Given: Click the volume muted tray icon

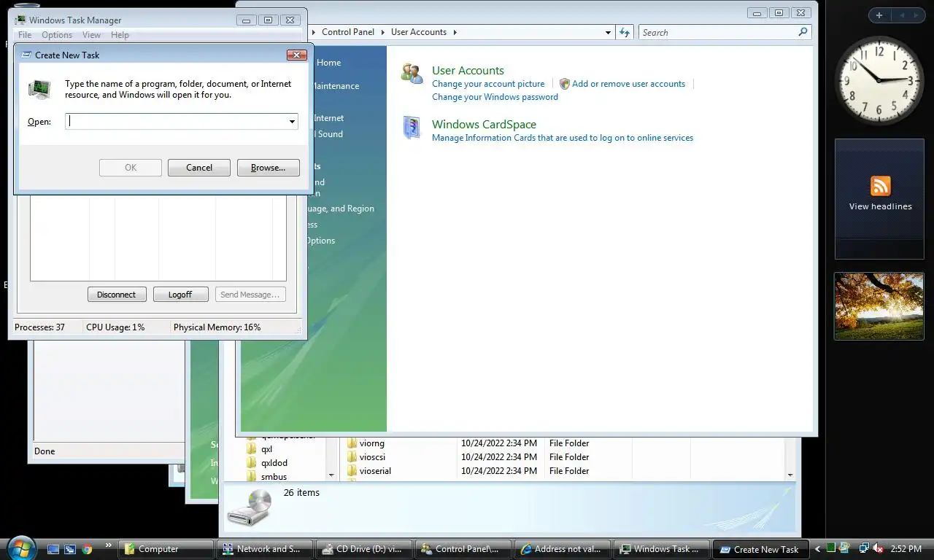Looking at the screenshot, I should [878, 548].
